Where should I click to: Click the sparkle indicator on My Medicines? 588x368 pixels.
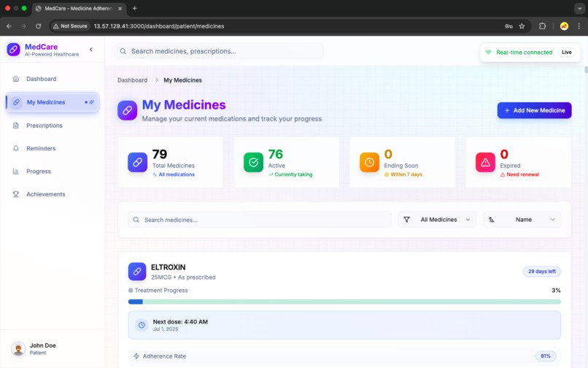pyautogui.click(x=91, y=102)
